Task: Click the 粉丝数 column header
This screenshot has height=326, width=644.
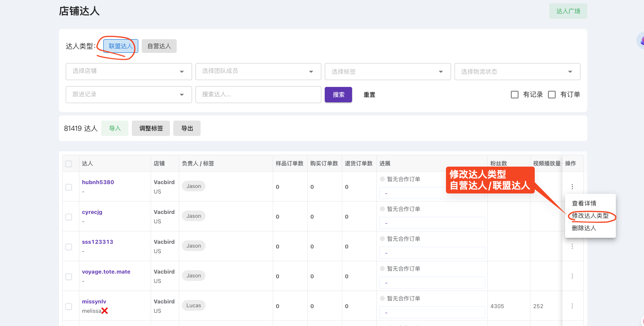Action: (498, 164)
